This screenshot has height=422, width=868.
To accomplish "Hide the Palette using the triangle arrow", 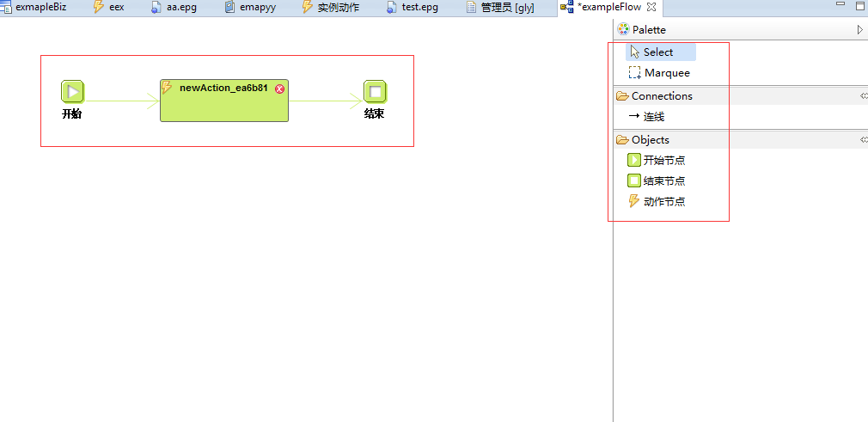I will point(860,30).
